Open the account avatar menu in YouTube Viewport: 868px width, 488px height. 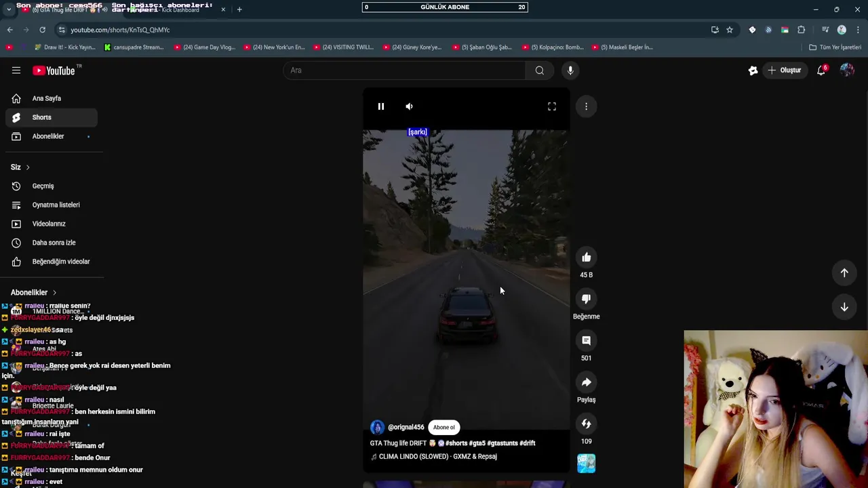pos(847,70)
